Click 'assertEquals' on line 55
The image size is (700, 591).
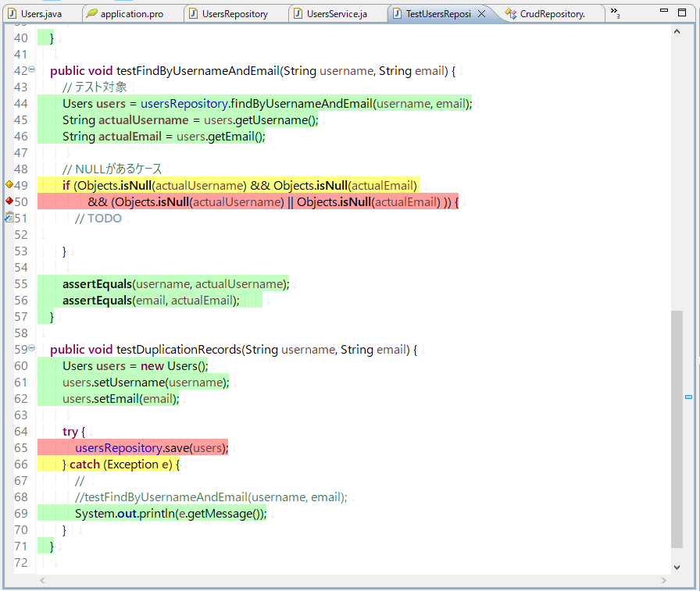click(x=97, y=284)
